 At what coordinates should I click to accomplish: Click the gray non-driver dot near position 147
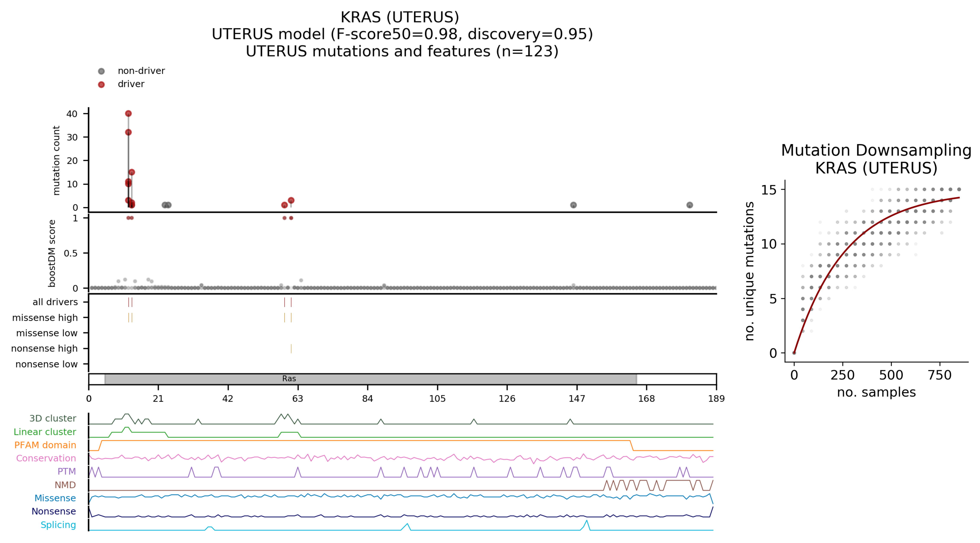click(573, 205)
